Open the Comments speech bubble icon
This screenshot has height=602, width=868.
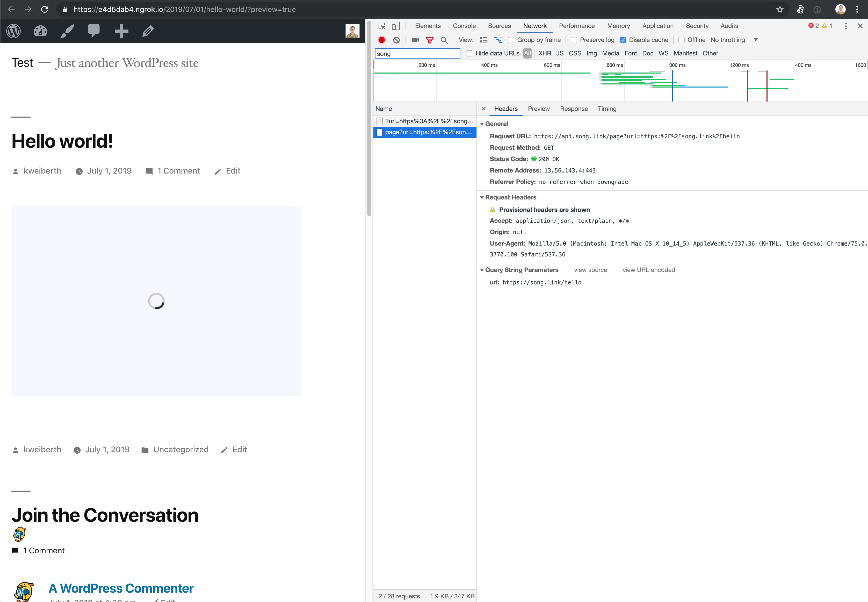tap(94, 31)
